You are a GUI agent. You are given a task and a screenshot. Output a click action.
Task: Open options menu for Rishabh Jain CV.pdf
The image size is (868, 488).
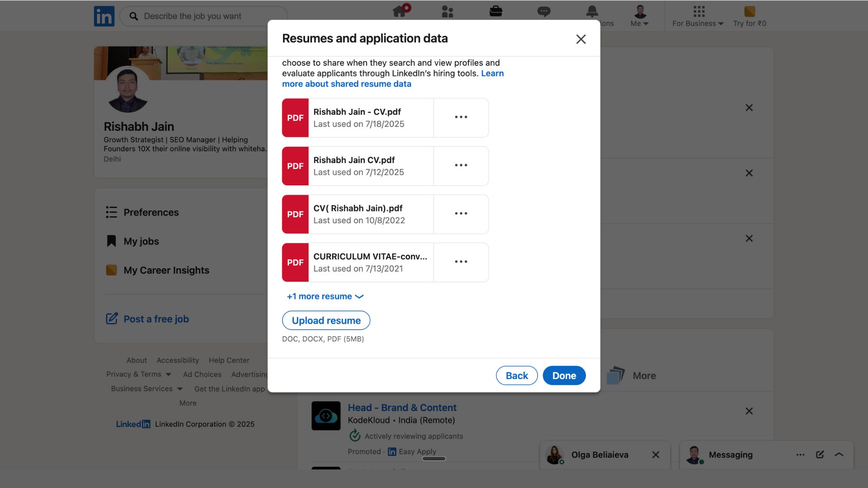(x=461, y=165)
